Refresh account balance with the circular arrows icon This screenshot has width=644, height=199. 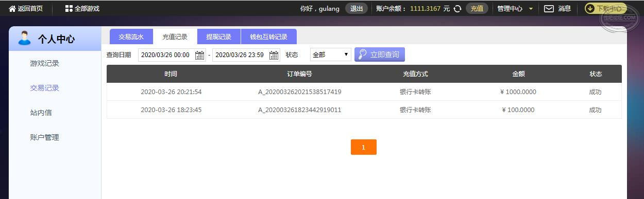(x=457, y=9)
